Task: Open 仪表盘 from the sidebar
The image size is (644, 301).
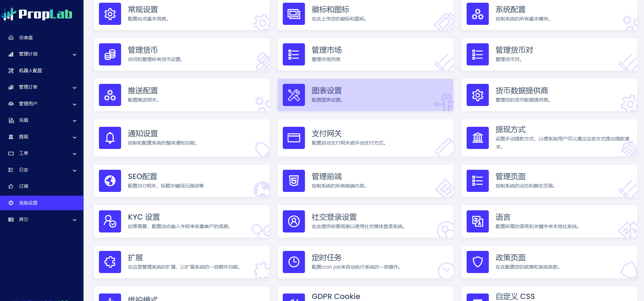Action: (26, 38)
